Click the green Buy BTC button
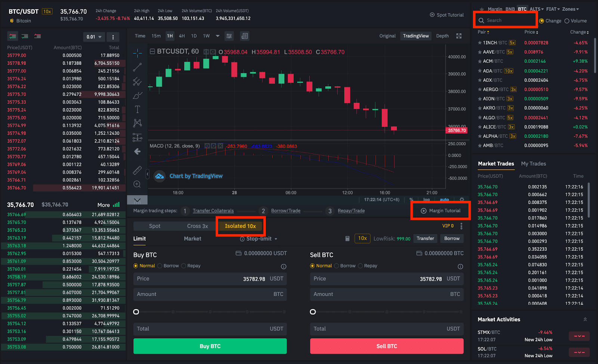Screen dimensions: 598x364 click(210, 346)
